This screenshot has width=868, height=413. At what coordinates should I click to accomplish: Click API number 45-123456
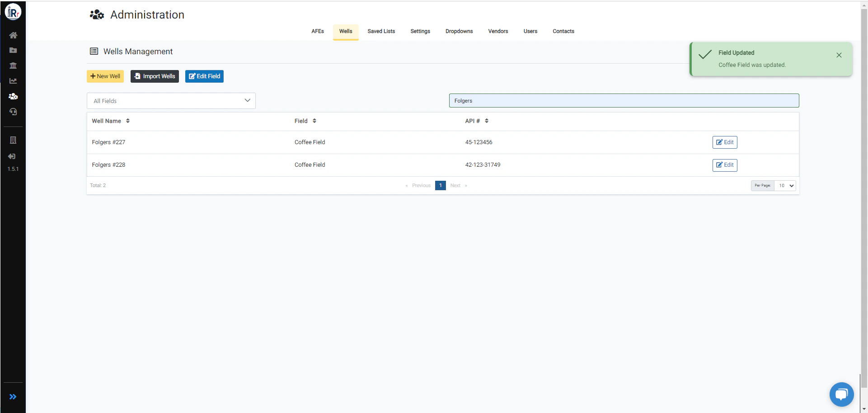(x=479, y=142)
